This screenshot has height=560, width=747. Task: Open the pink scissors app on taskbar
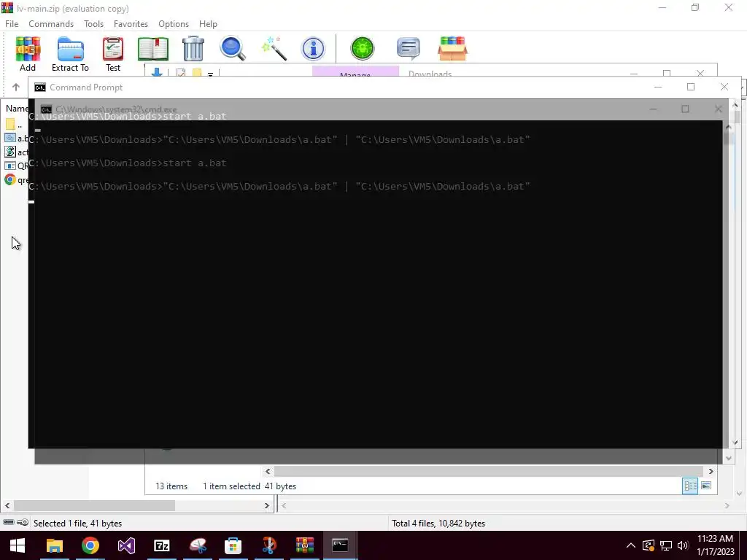pyautogui.click(x=198, y=545)
